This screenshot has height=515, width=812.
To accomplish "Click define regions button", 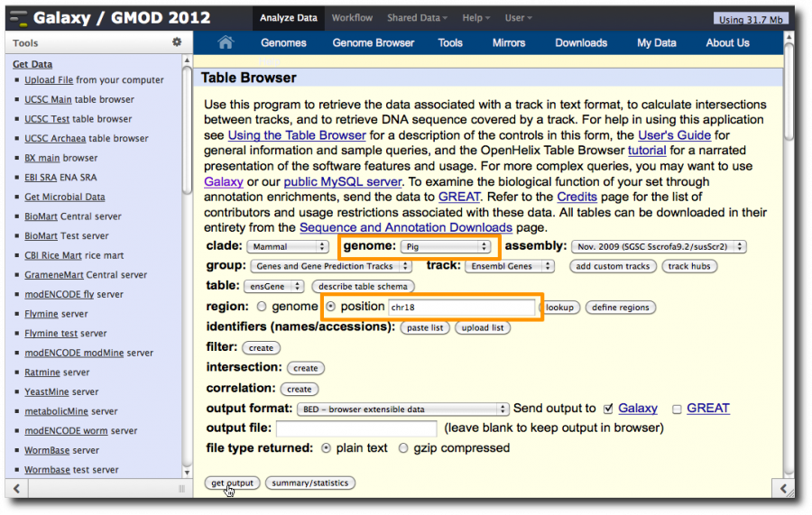I will (x=621, y=308).
